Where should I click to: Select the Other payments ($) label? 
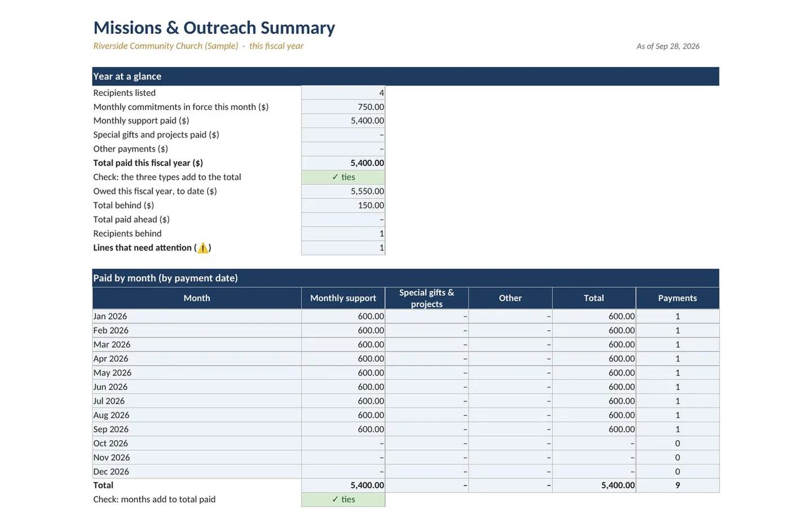[x=131, y=149]
